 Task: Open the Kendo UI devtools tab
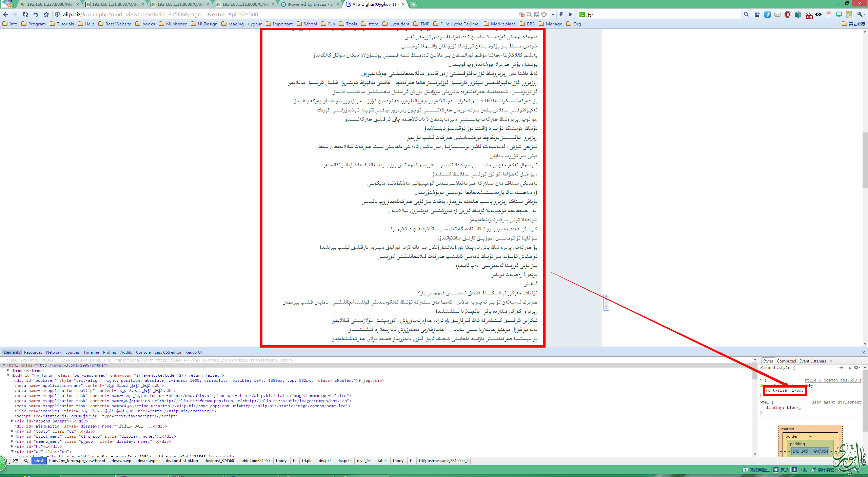tap(193, 352)
